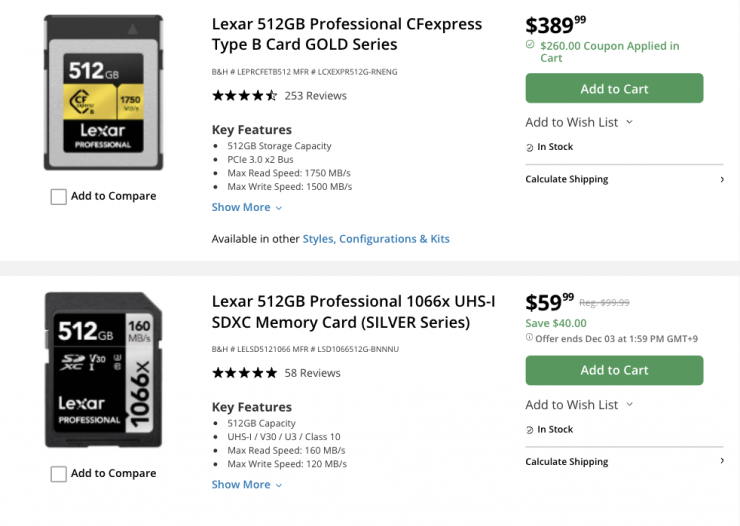Check Add to Compare for the CFexpress card
This screenshot has height=526, width=740.
click(x=59, y=197)
